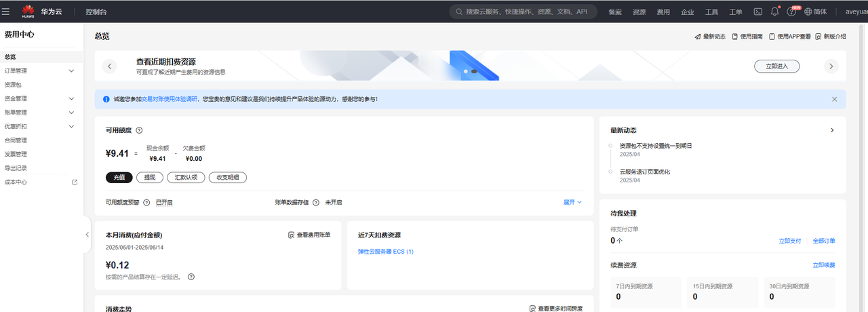Click the 充值 recharge button
Screen dimensions: 868x312
119,178
